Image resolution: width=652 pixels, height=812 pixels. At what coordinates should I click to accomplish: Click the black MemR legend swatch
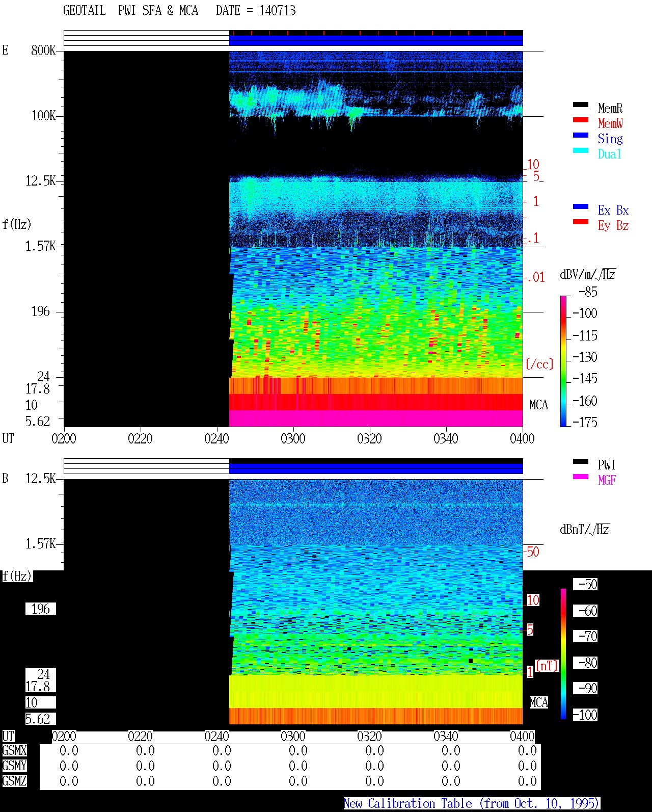click(581, 104)
